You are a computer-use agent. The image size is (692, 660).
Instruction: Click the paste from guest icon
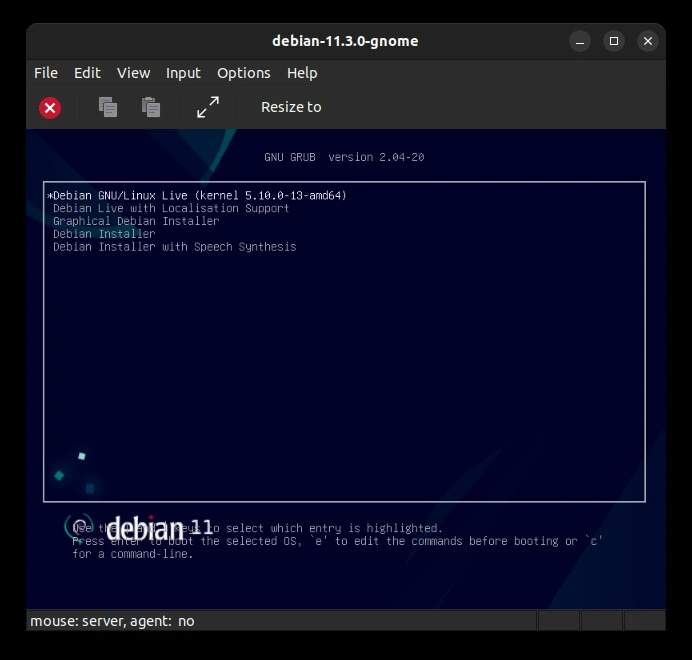[151, 107]
